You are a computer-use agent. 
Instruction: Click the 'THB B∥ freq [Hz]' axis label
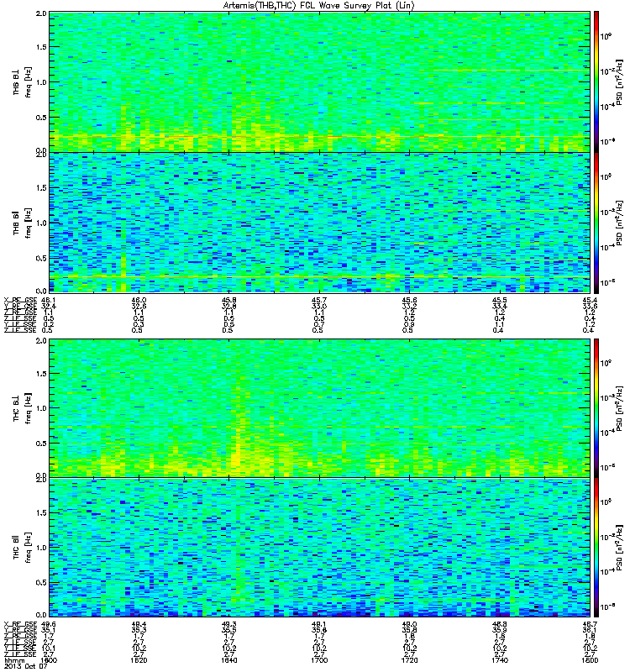pyautogui.click(x=22, y=223)
